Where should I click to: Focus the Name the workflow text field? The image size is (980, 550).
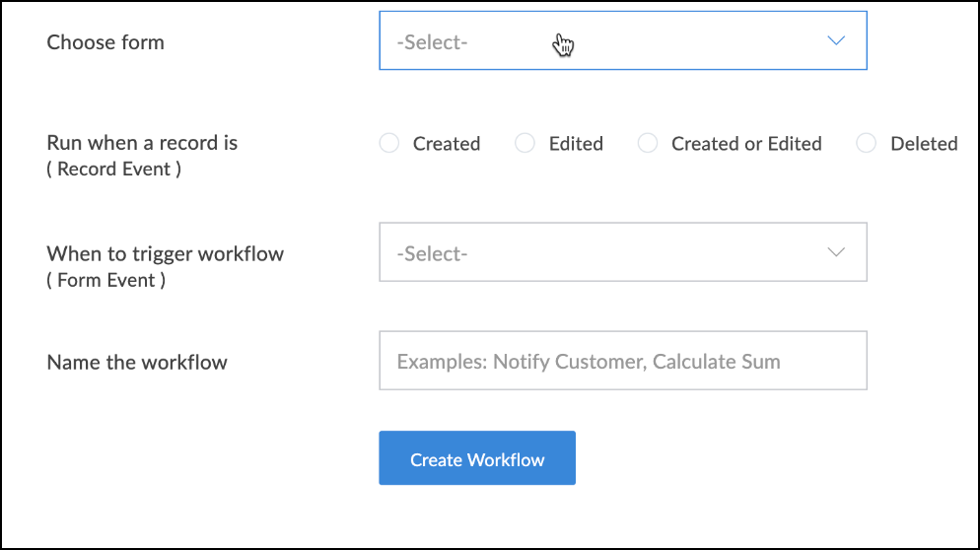621,361
